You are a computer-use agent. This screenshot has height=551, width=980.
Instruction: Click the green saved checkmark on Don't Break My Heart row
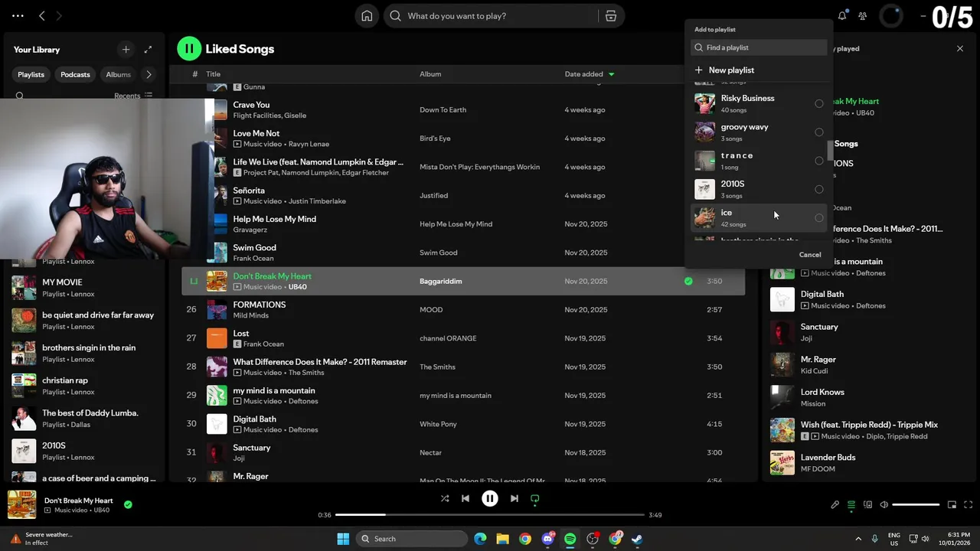click(688, 281)
